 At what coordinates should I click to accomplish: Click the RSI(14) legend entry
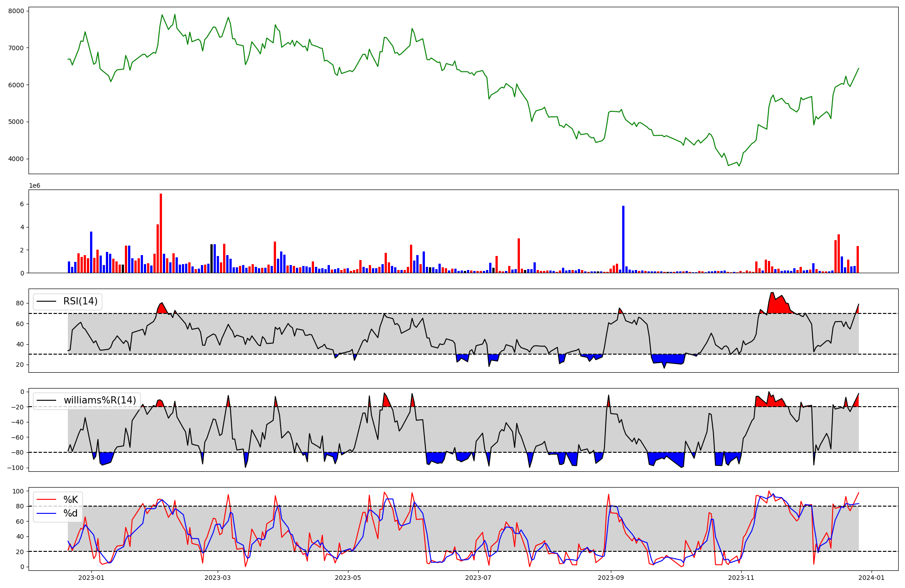80,301
